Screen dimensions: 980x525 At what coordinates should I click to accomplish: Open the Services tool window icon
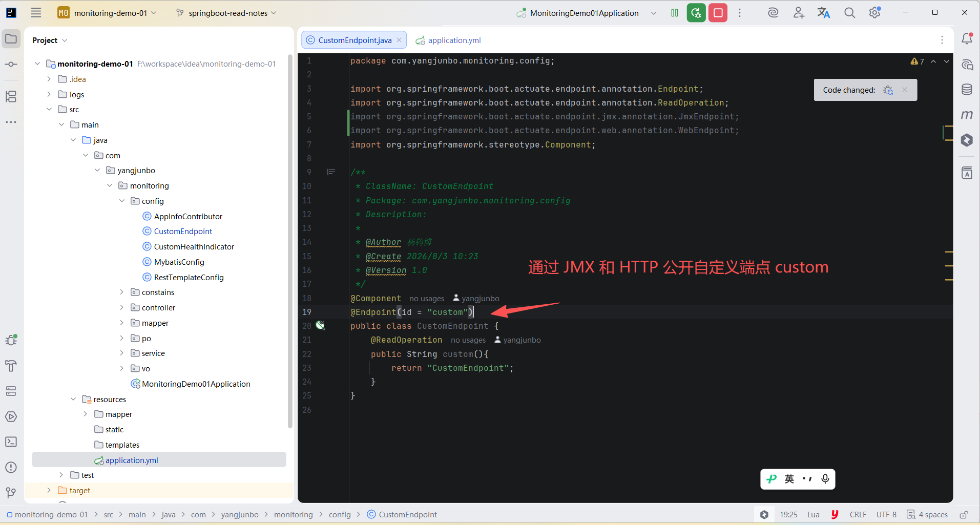11,391
